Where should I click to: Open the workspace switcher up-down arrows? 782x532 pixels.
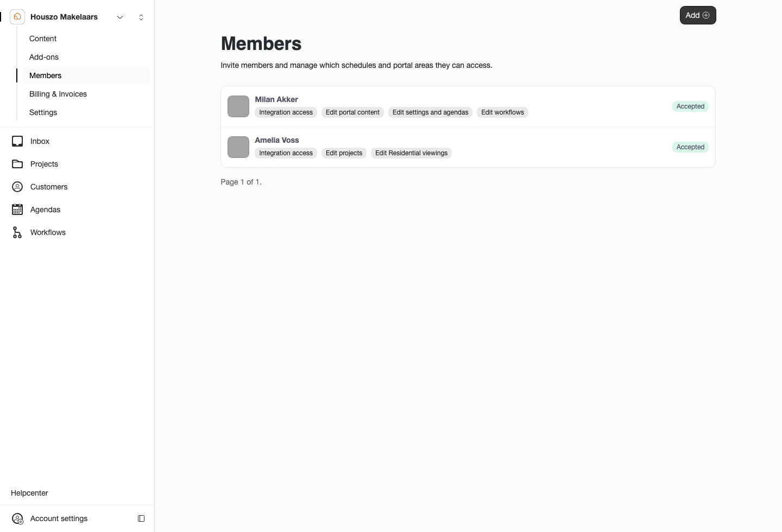(141, 17)
